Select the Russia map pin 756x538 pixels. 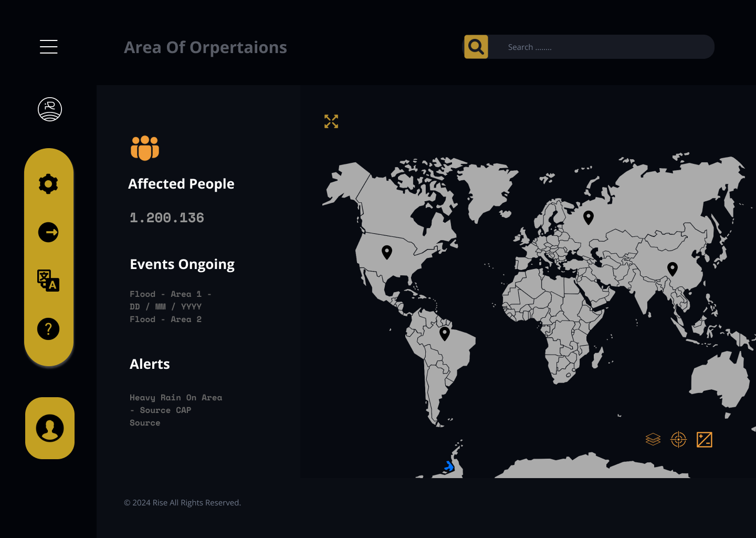click(589, 218)
